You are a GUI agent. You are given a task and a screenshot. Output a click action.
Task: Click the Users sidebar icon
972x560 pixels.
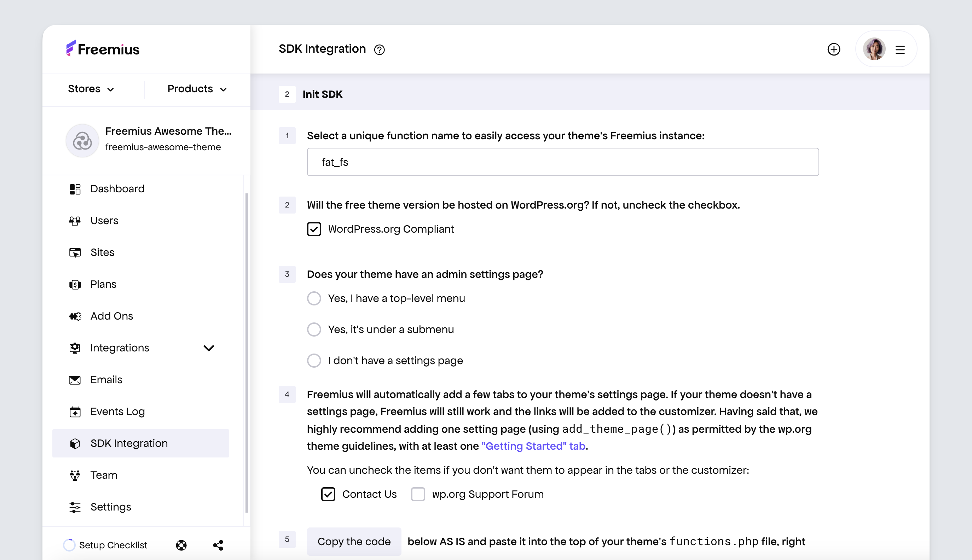[75, 221]
